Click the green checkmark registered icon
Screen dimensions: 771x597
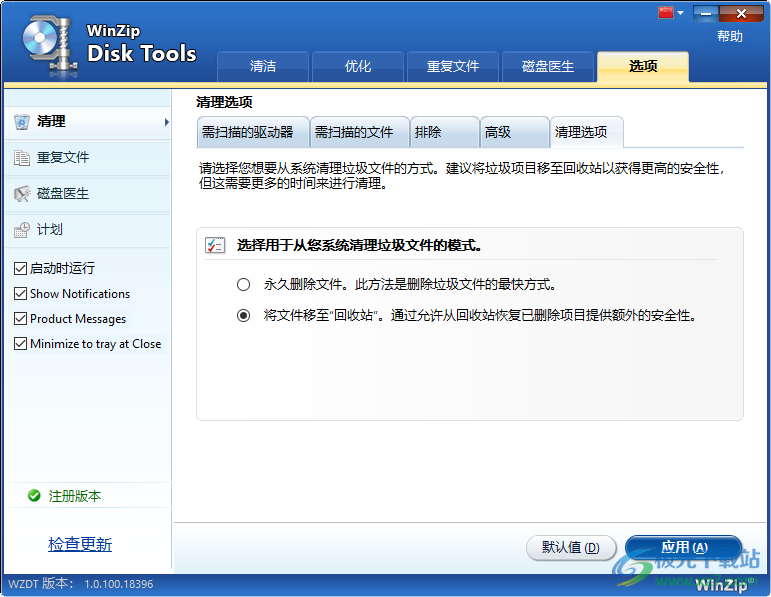34,496
